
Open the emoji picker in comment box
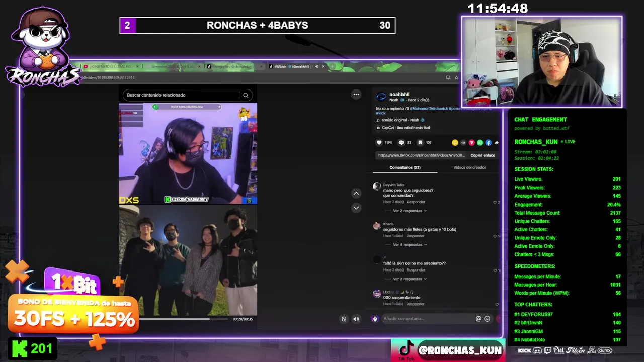pyautogui.click(x=487, y=319)
